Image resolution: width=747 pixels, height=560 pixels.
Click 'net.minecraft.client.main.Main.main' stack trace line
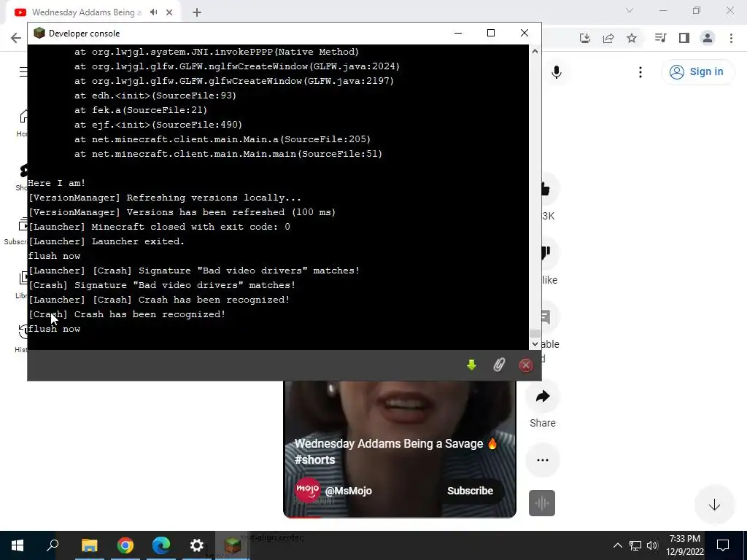coord(228,154)
